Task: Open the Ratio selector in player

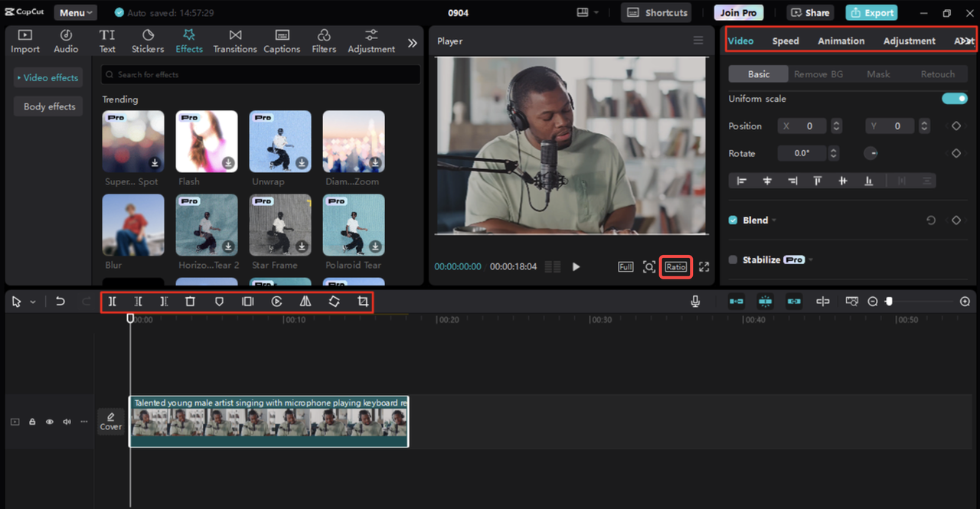Action: [x=676, y=266]
